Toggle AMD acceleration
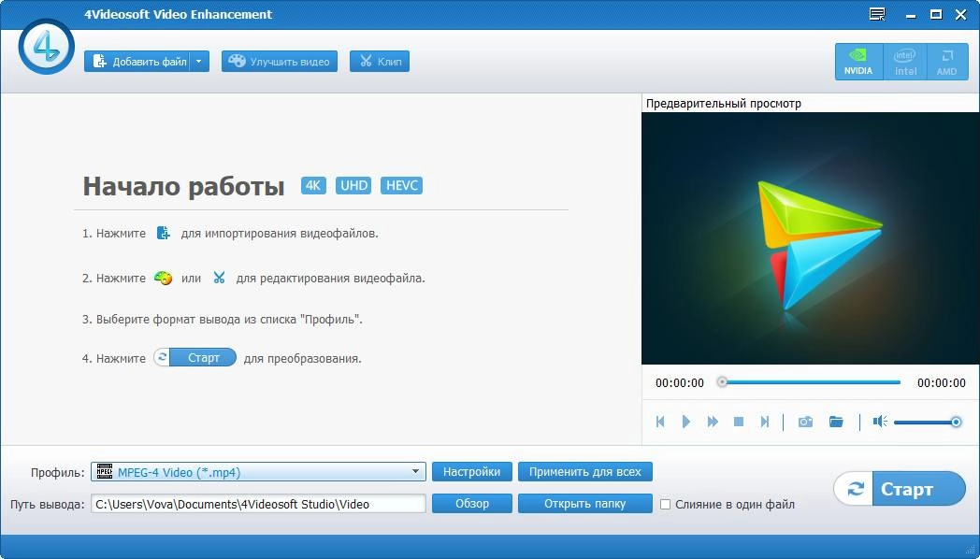 [947, 61]
